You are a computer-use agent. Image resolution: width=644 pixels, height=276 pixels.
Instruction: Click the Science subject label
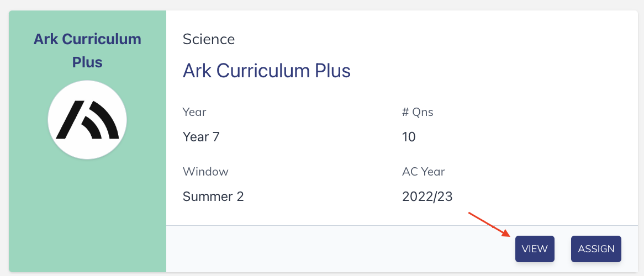click(x=209, y=39)
